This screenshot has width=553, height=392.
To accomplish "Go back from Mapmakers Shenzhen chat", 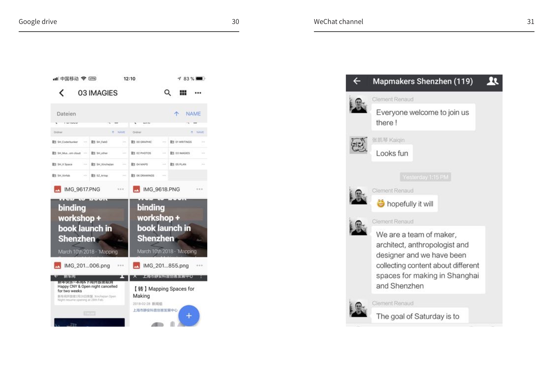I will (357, 81).
